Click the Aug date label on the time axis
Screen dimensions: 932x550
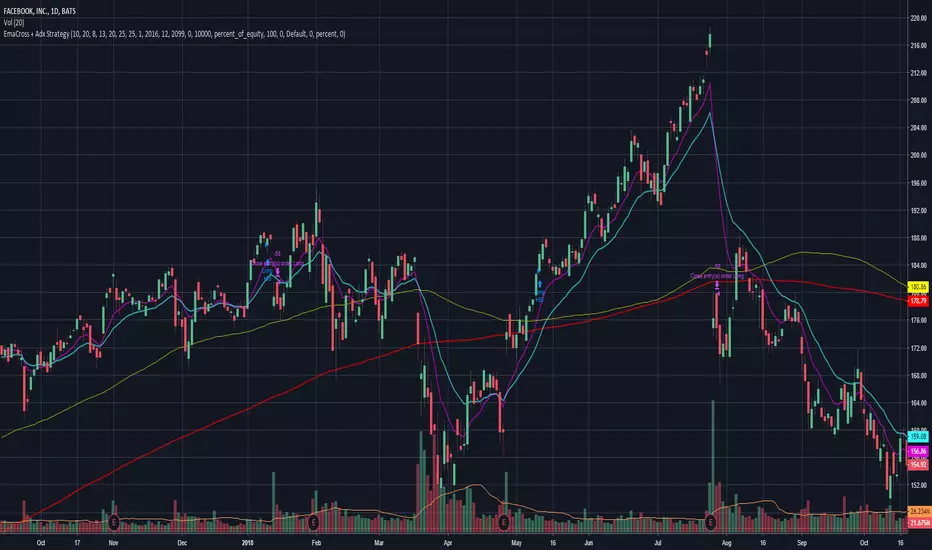(x=726, y=542)
